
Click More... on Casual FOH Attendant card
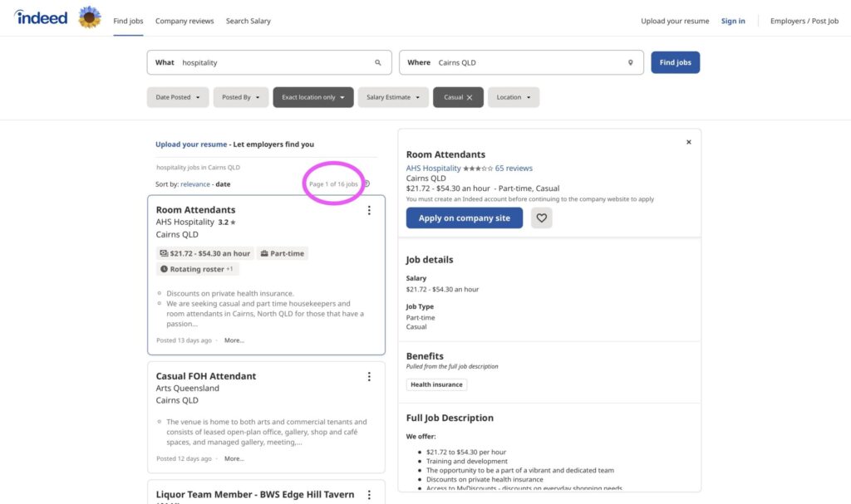[234, 459]
